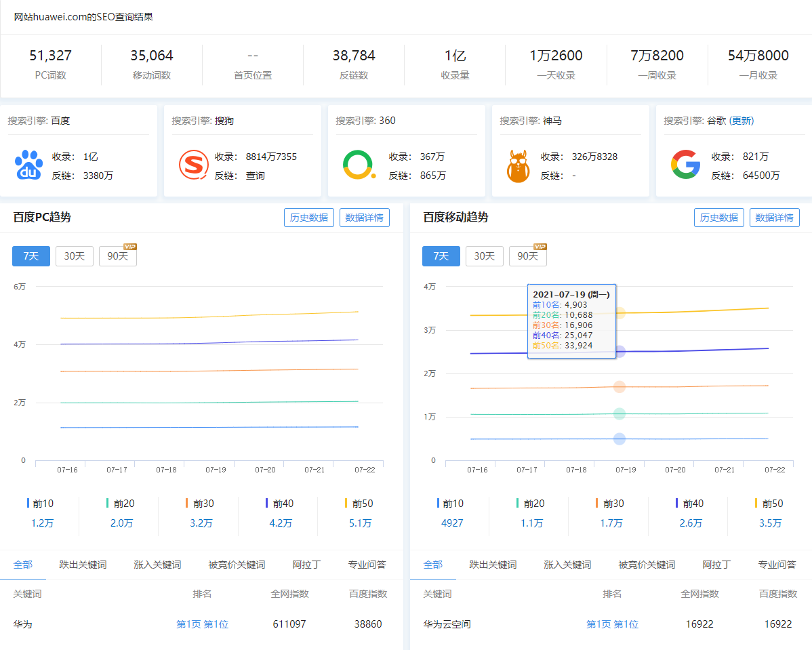Image resolution: width=812 pixels, height=650 pixels.
Task: Select 30天 range in mobile trend chart
Action: click(x=485, y=256)
